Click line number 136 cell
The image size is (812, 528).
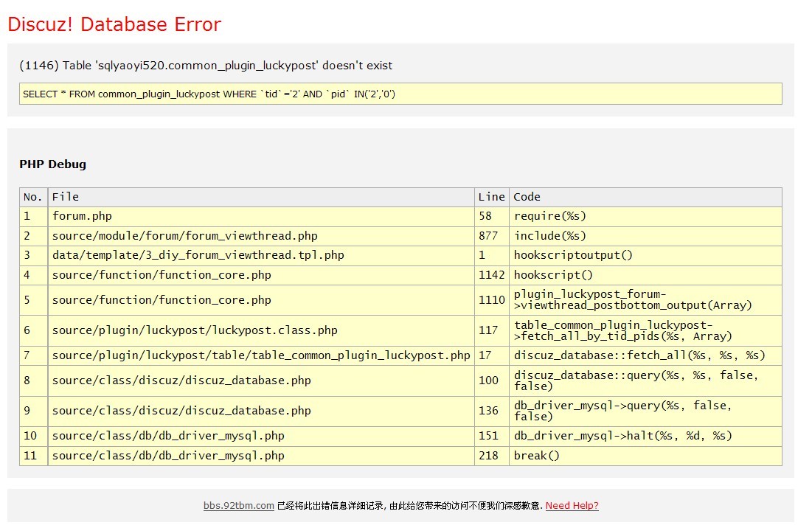pos(491,411)
